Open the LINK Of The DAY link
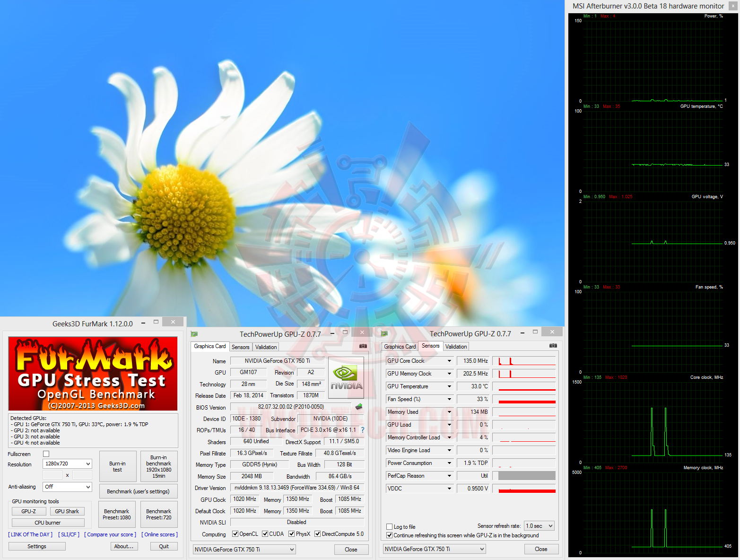The width and height of the screenshot is (740, 560). 30,534
